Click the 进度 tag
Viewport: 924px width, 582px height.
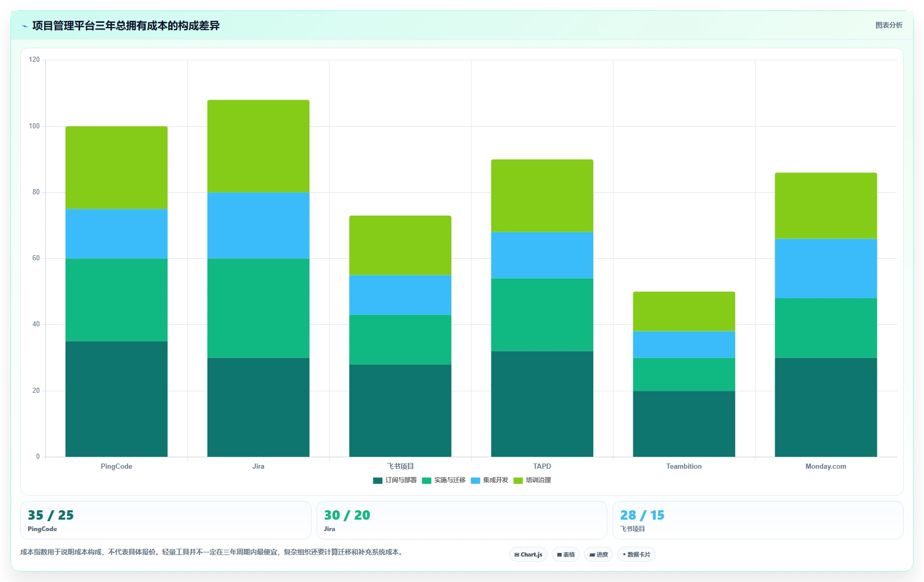[x=598, y=554]
